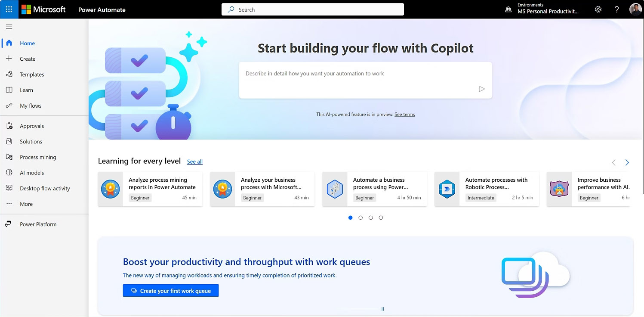Open Templates from the sidebar

click(32, 75)
